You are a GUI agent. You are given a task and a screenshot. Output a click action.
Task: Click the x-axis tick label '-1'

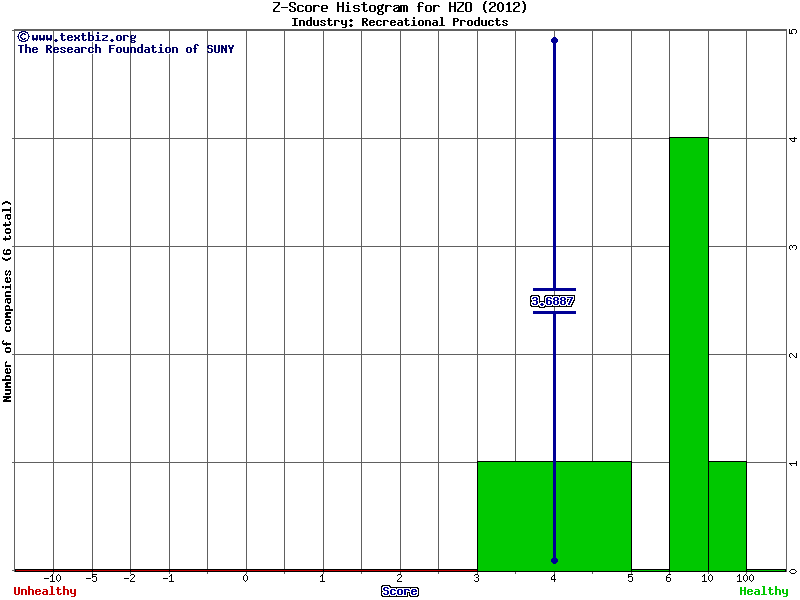pyautogui.click(x=168, y=579)
